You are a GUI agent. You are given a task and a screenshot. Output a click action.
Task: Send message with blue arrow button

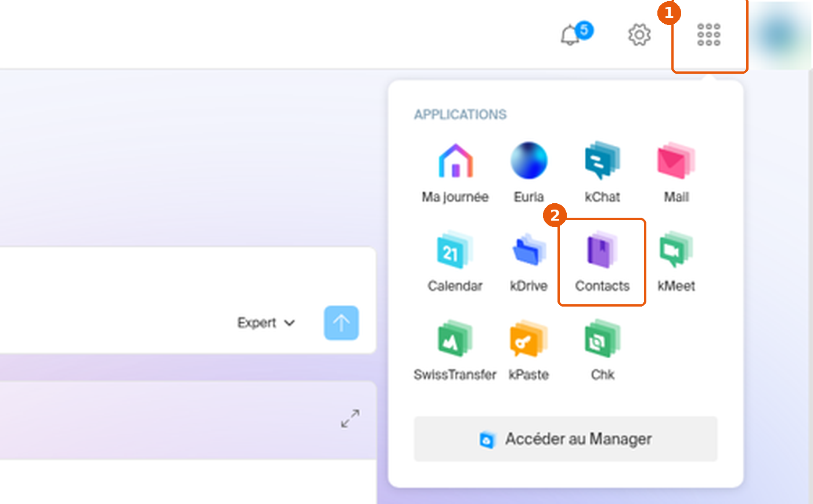341,323
